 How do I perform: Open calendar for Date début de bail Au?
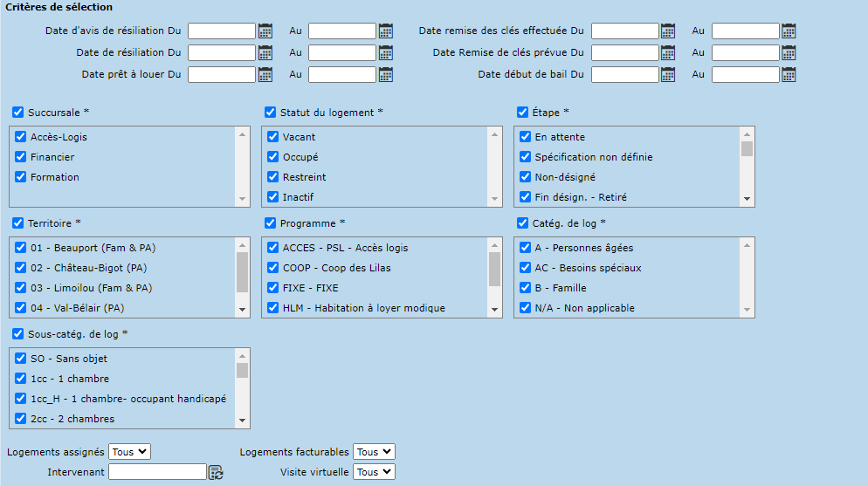pos(789,75)
